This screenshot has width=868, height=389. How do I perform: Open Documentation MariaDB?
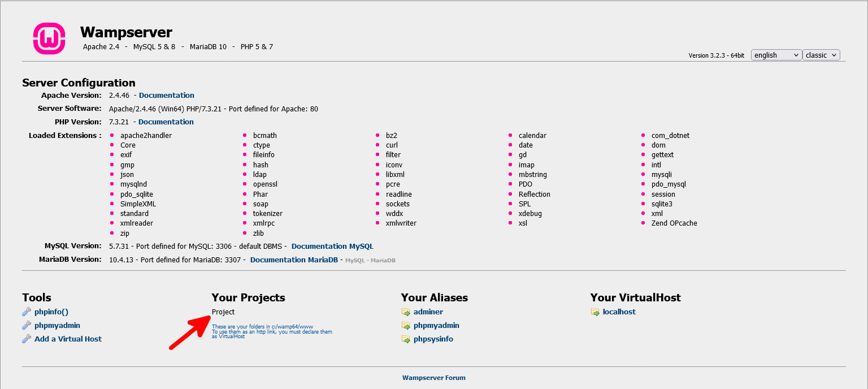[x=294, y=260]
